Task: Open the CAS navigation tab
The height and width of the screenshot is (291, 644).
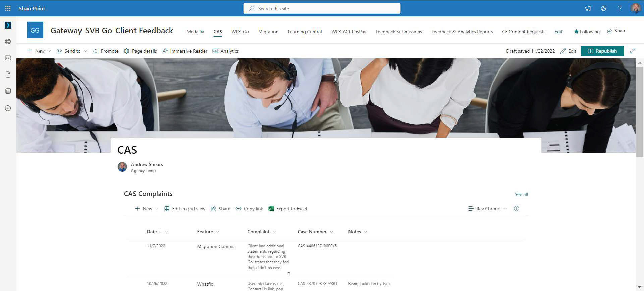Action: pyautogui.click(x=218, y=32)
